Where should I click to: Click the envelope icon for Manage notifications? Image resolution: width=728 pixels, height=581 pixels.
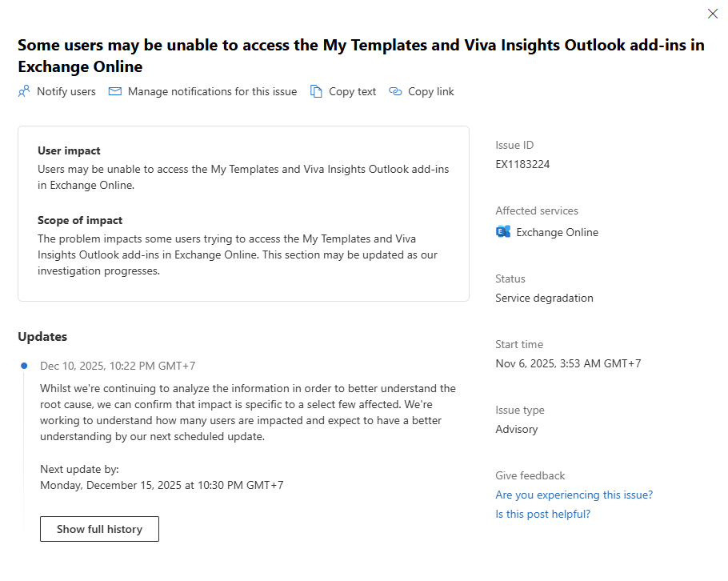point(115,91)
